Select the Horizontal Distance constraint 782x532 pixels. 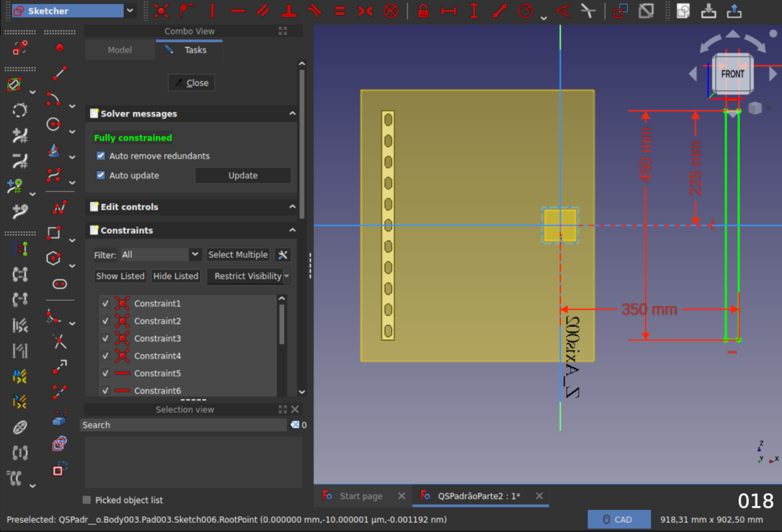point(448,11)
